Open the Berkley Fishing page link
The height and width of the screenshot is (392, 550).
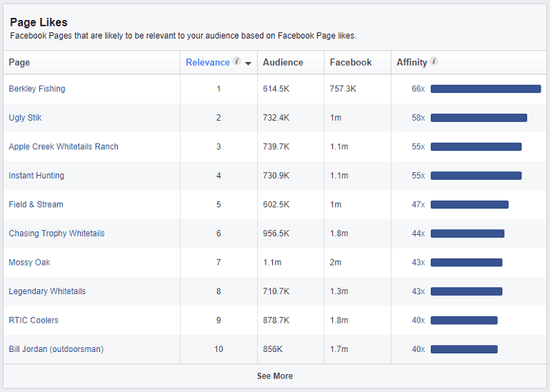(37, 89)
